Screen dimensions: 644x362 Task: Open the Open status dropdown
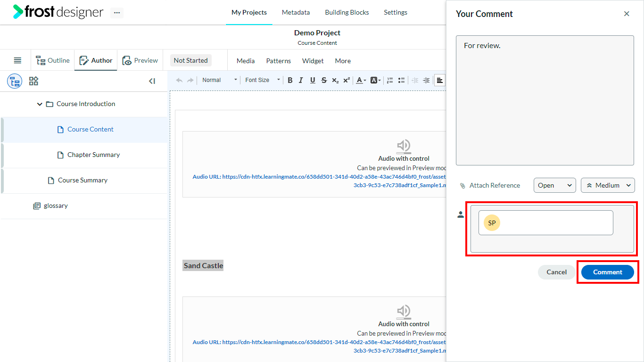555,185
